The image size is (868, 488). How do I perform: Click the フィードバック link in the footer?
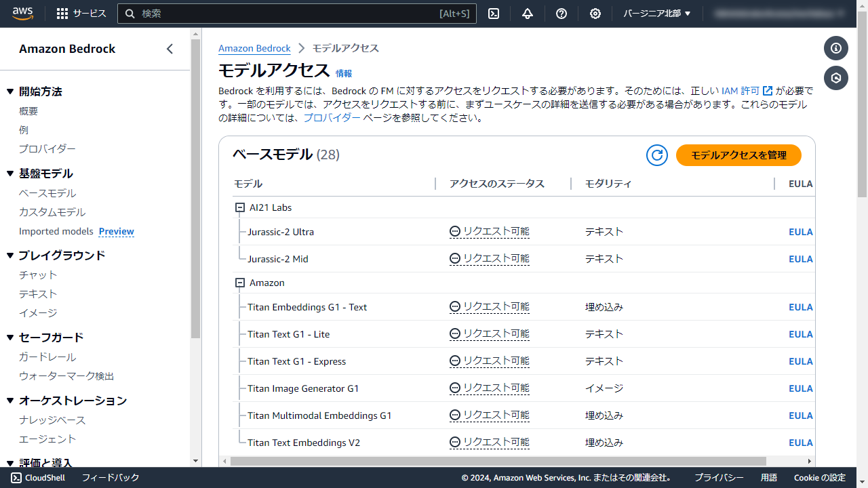[x=111, y=478]
